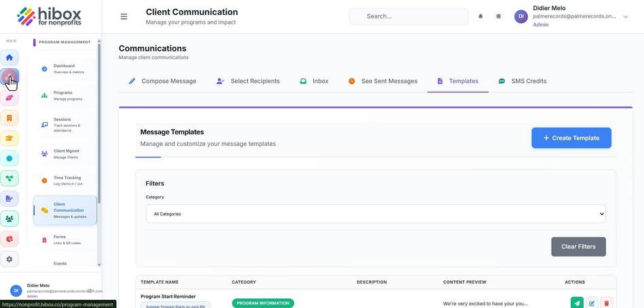Open Forms in sidebar
The width and height of the screenshot is (644, 308).
coord(64,240)
